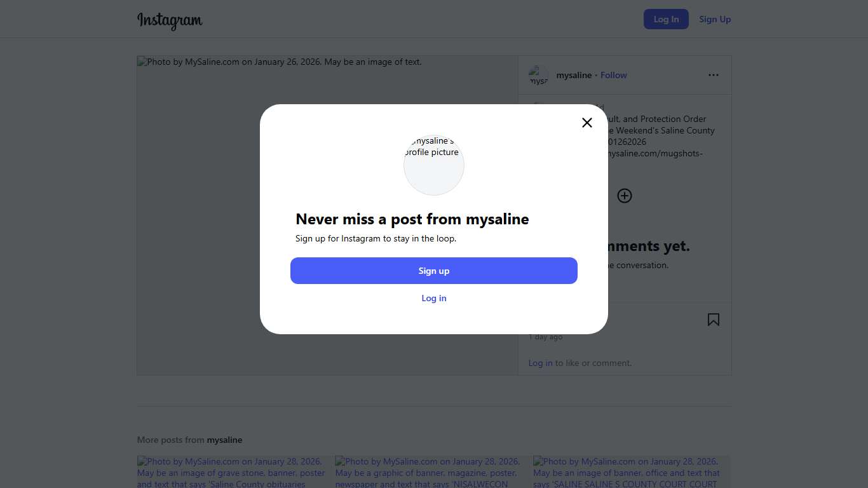Open the Sign Up link in header
The width and height of the screenshot is (868, 488).
715,19
